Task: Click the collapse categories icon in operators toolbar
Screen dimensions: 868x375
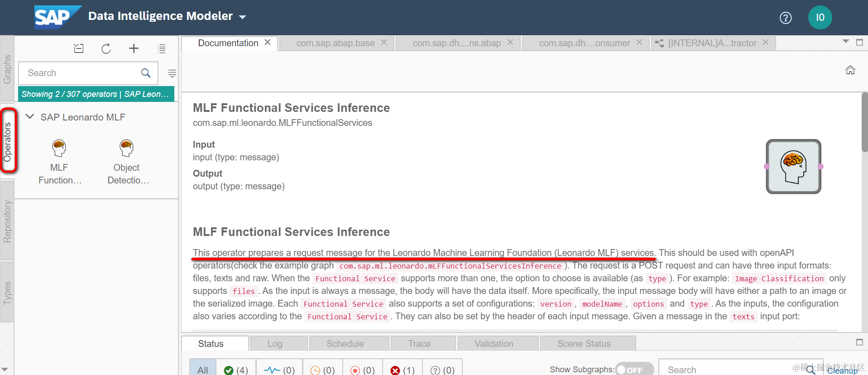Action: tap(79, 48)
